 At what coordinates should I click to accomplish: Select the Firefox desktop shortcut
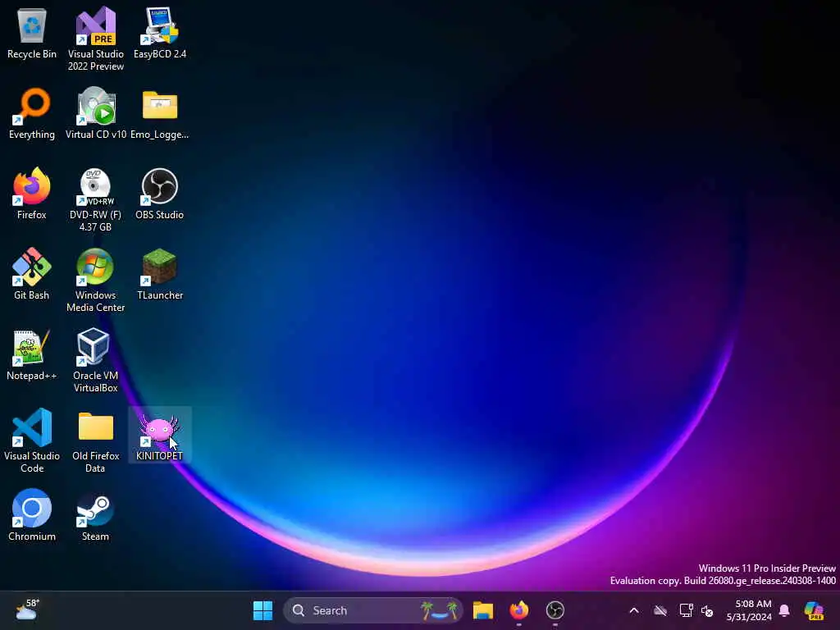tap(32, 194)
